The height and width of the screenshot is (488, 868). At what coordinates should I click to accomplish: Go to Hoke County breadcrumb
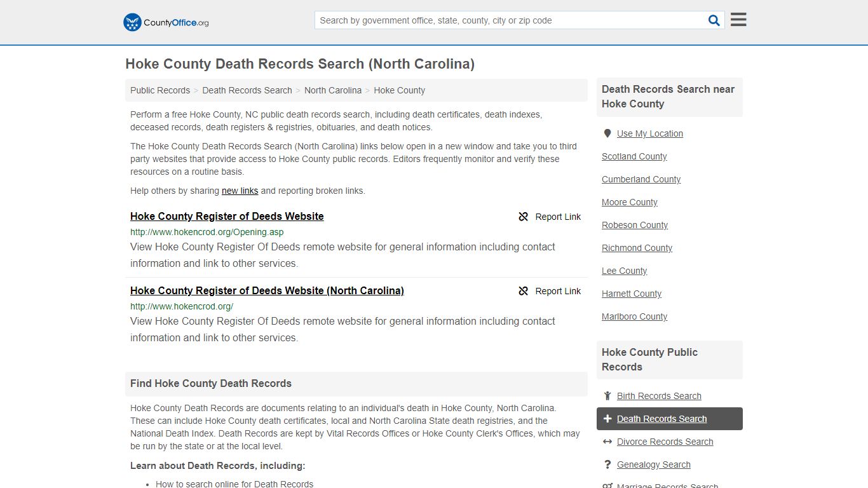(399, 90)
